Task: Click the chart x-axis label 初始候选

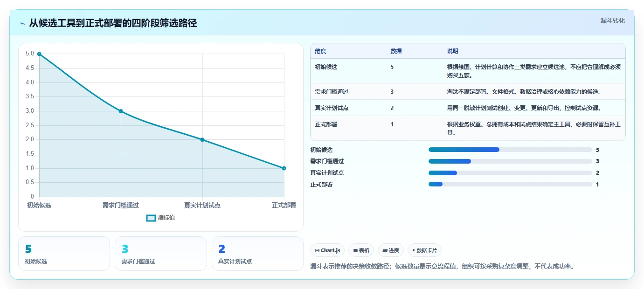Action: (39, 205)
